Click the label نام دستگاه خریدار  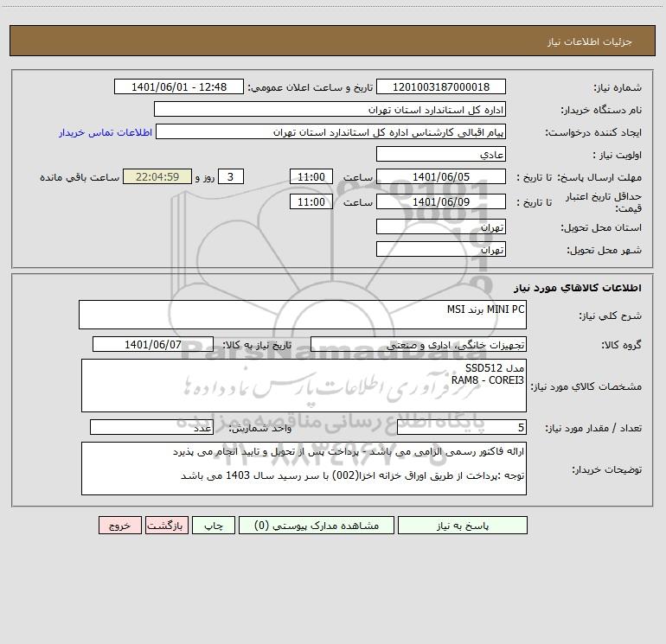tap(601, 111)
